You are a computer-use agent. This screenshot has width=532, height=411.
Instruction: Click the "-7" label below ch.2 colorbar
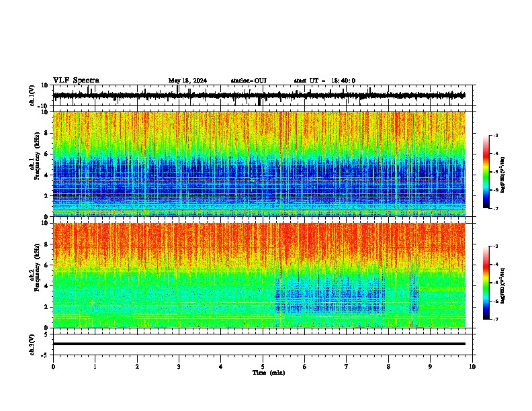(x=495, y=319)
